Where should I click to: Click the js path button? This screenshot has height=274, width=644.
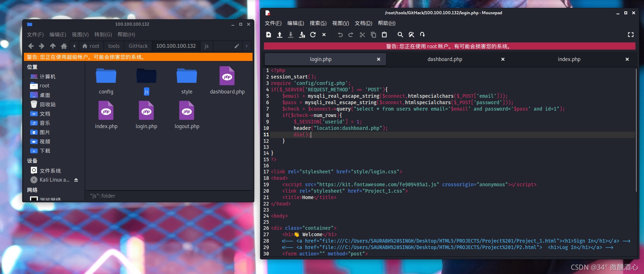point(206,46)
